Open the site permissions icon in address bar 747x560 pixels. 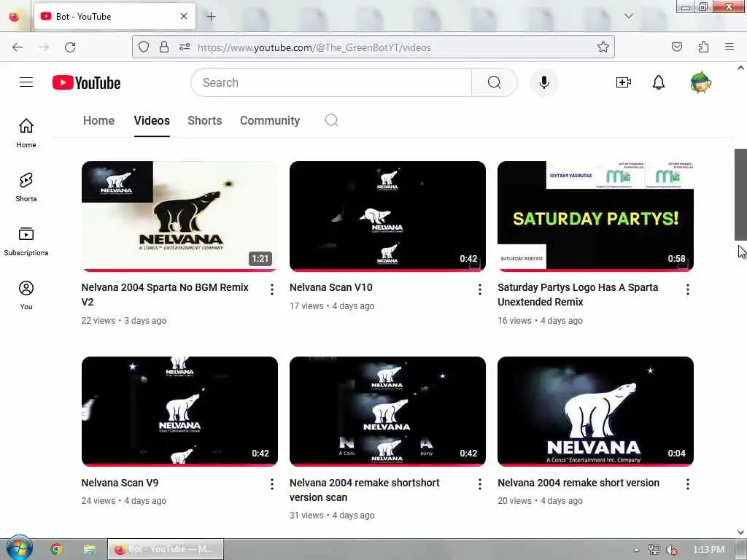tap(185, 47)
